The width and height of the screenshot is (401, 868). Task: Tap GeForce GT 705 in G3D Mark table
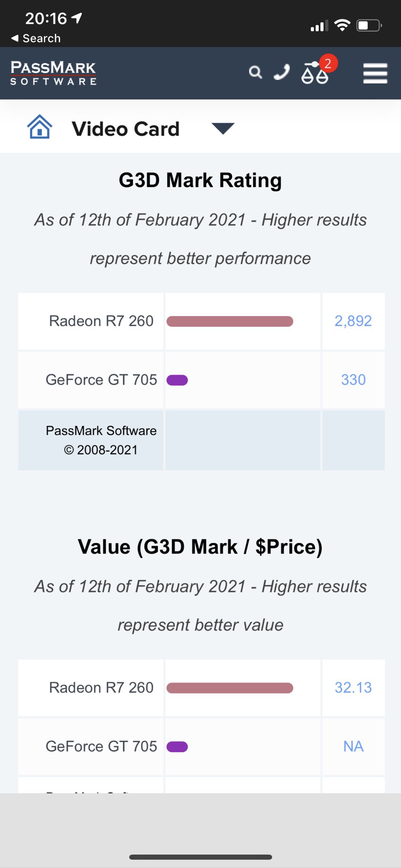pyautogui.click(x=101, y=380)
